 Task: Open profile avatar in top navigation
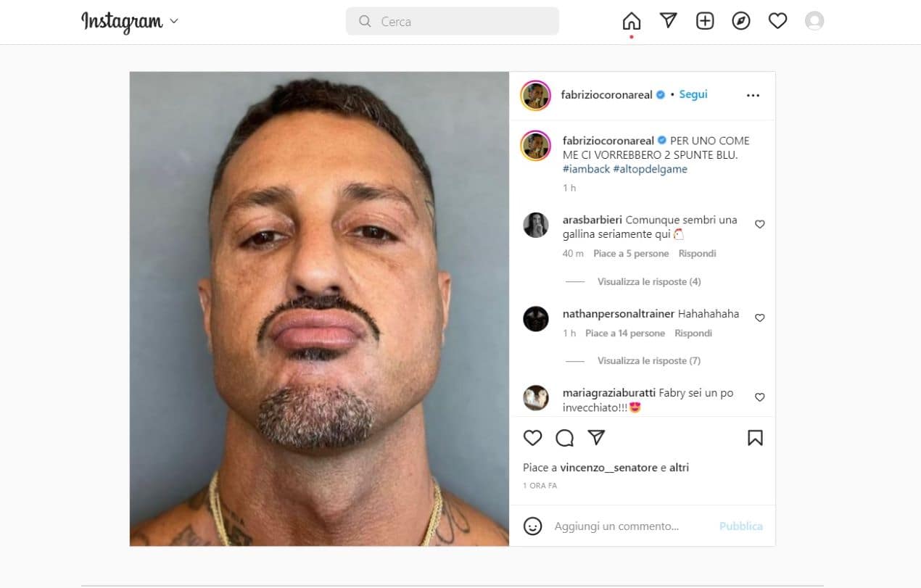coord(814,21)
